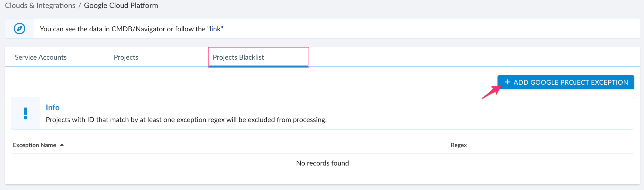Click the breadcrumb separator area in the header
This screenshot has height=190, width=644.
[x=79, y=5]
